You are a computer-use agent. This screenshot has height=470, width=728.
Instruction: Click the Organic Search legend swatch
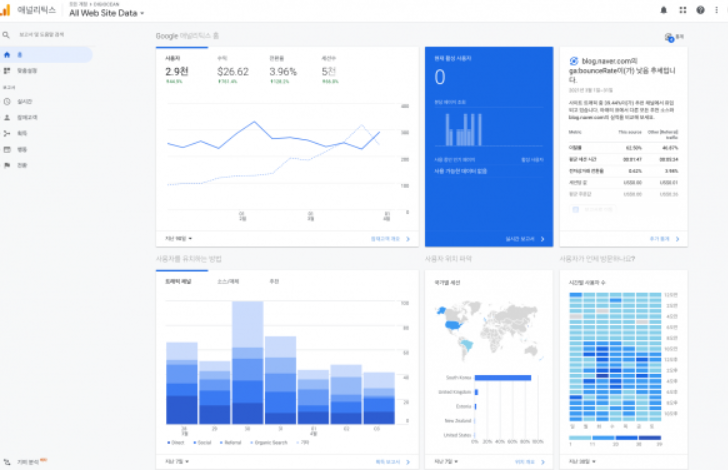252,443
